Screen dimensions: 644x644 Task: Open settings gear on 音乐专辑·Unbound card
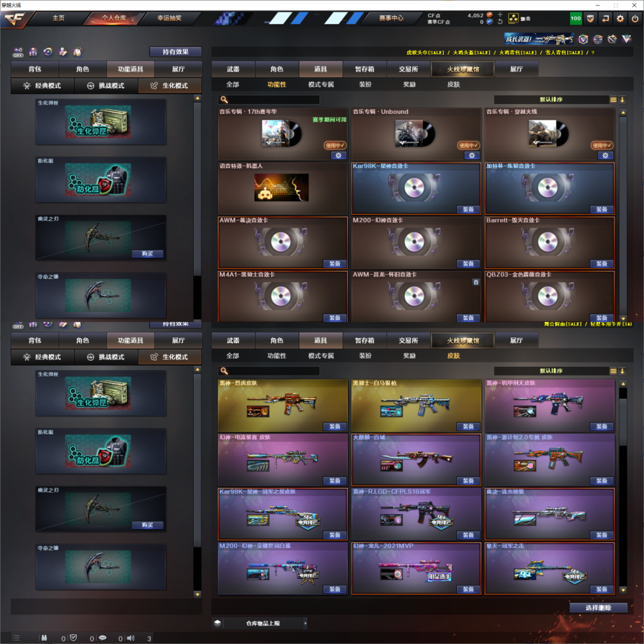(472, 156)
